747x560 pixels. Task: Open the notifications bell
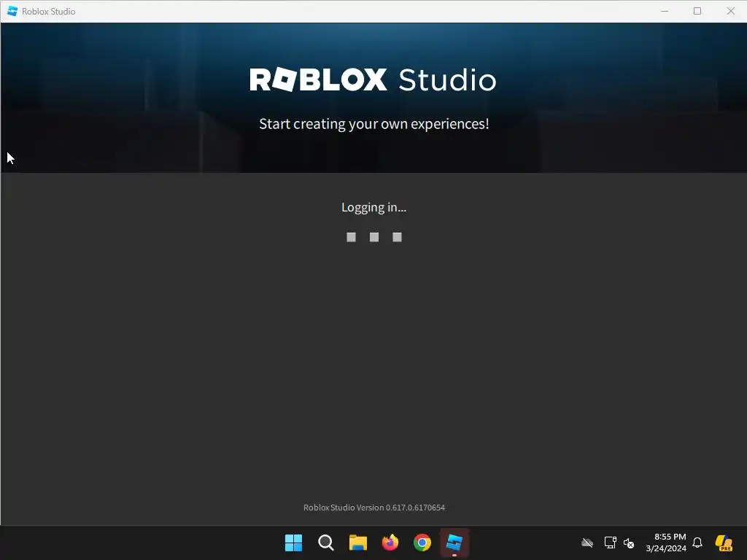tap(697, 542)
